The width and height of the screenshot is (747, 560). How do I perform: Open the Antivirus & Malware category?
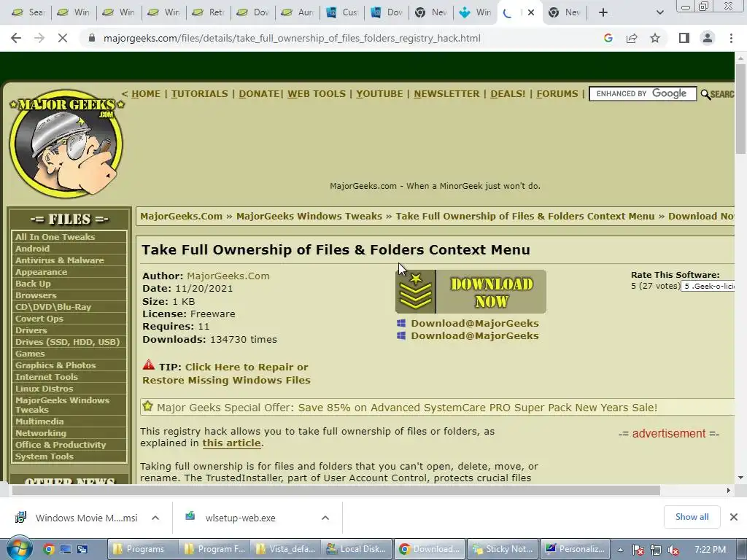point(60,260)
